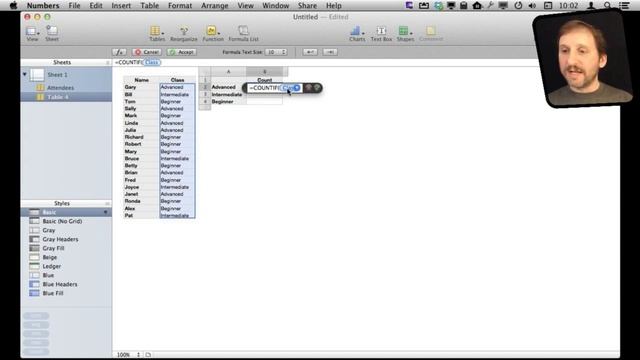Open the Class reference token dropdown in cell
640x360 pixels.
pyautogui.click(x=297, y=88)
